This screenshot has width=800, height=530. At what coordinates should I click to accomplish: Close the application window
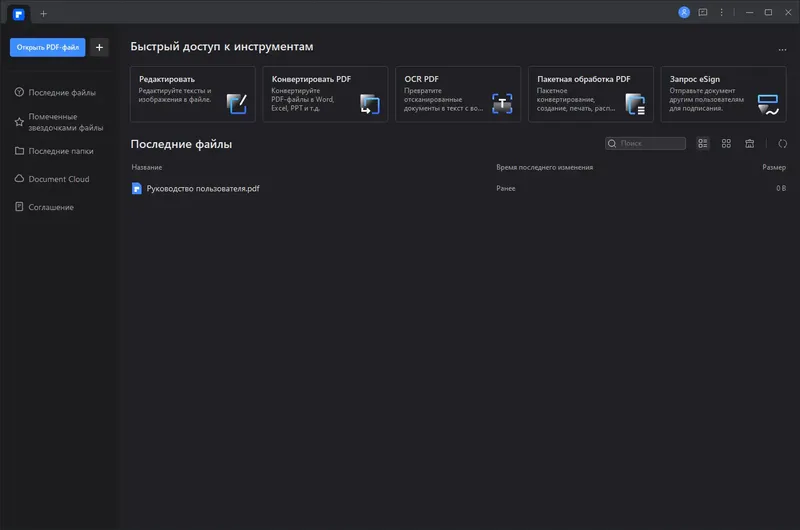tap(788, 12)
